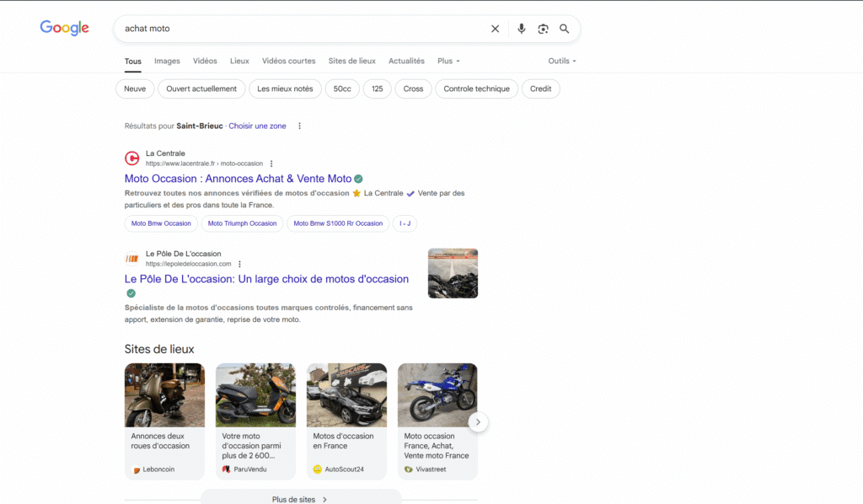The height and width of the screenshot is (504, 863).
Task: Open three-dot menu for Le Pôle De L'occasion
Action: tap(239, 264)
